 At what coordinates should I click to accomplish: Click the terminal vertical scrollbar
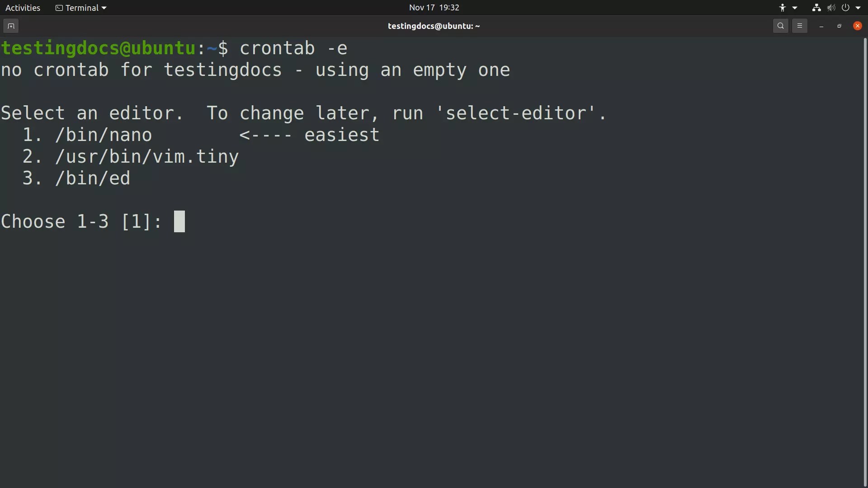click(x=865, y=262)
